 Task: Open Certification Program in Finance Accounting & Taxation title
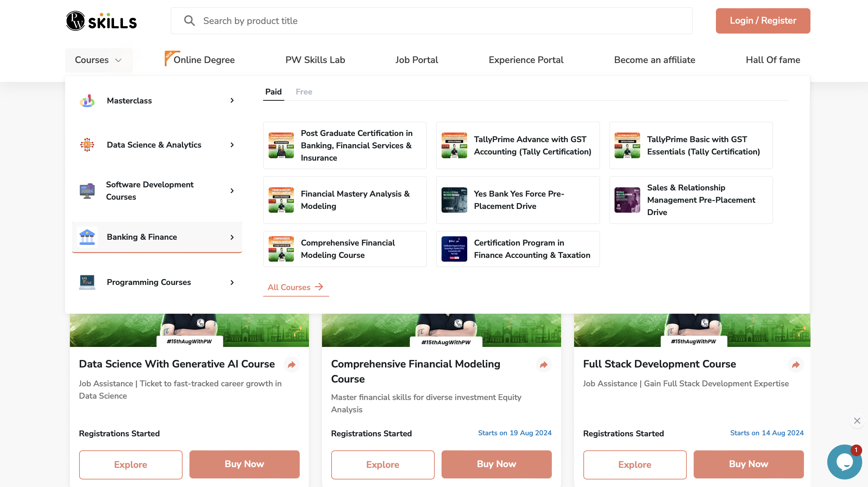pyautogui.click(x=532, y=249)
